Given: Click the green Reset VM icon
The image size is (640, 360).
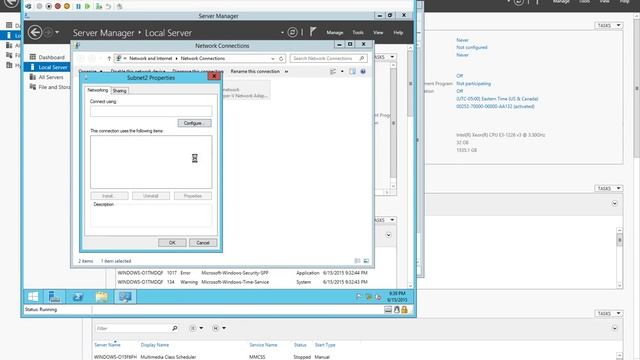Looking at the screenshot, I should pyautogui.click(x=87, y=7).
